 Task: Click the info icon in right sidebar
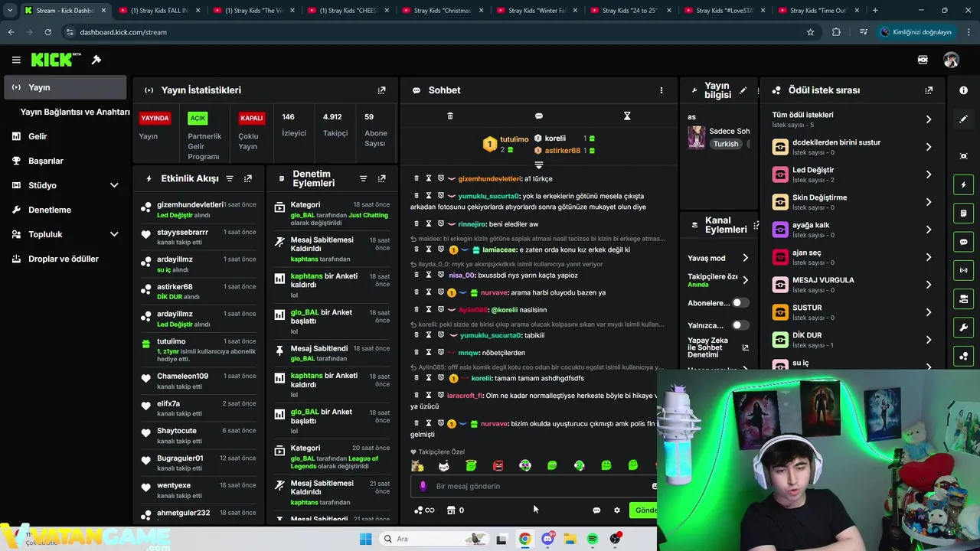964,90
